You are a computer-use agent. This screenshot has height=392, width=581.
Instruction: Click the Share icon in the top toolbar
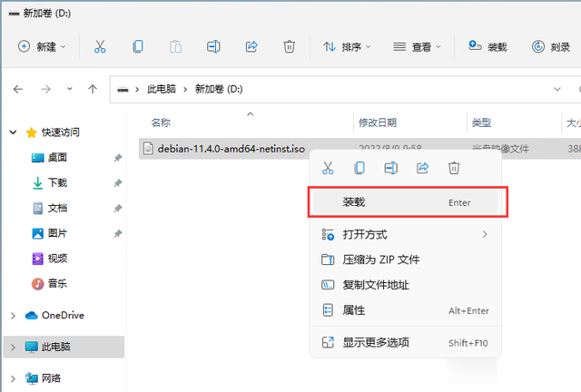point(251,46)
